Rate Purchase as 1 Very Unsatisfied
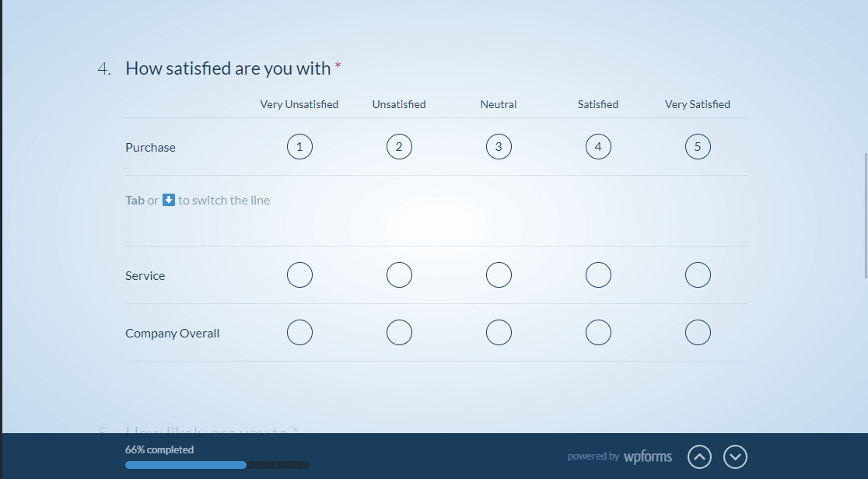The image size is (868, 479). (299, 147)
